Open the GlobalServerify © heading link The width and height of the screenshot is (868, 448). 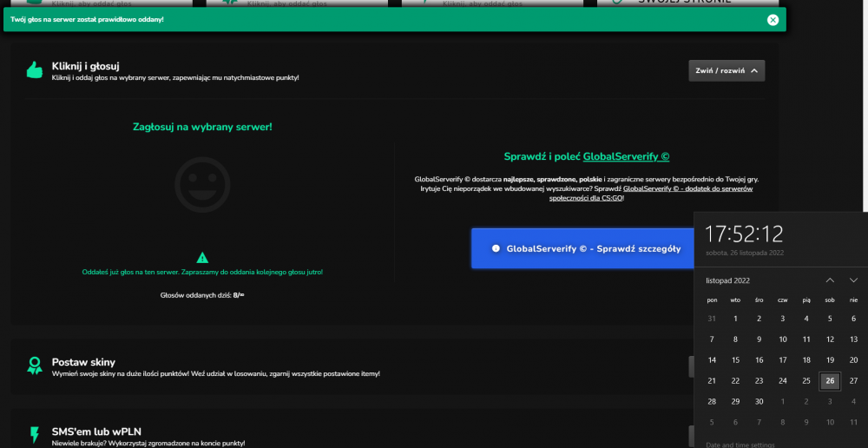(x=626, y=157)
